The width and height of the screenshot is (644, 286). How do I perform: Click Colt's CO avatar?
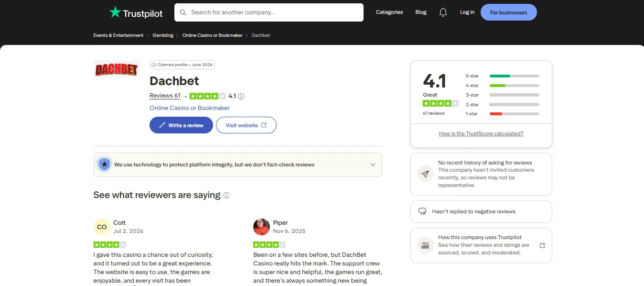102,227
